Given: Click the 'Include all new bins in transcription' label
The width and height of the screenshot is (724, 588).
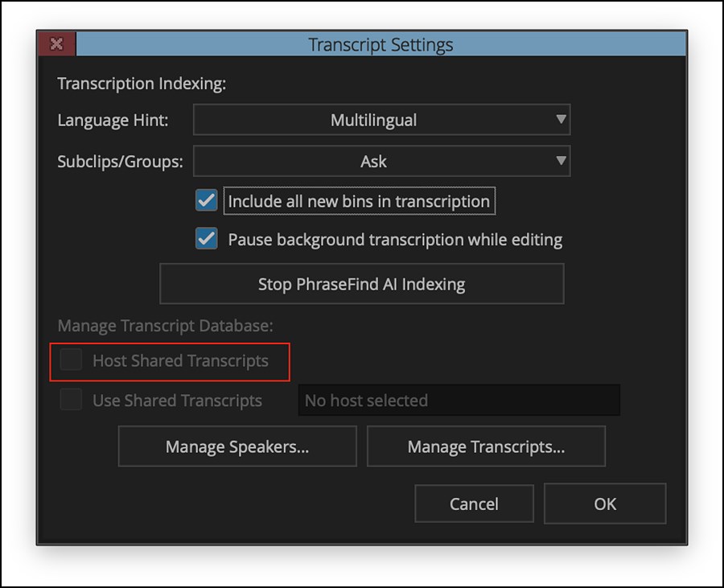Looking at the screenshot, I should pyautogui.click(x=359, y=201).
